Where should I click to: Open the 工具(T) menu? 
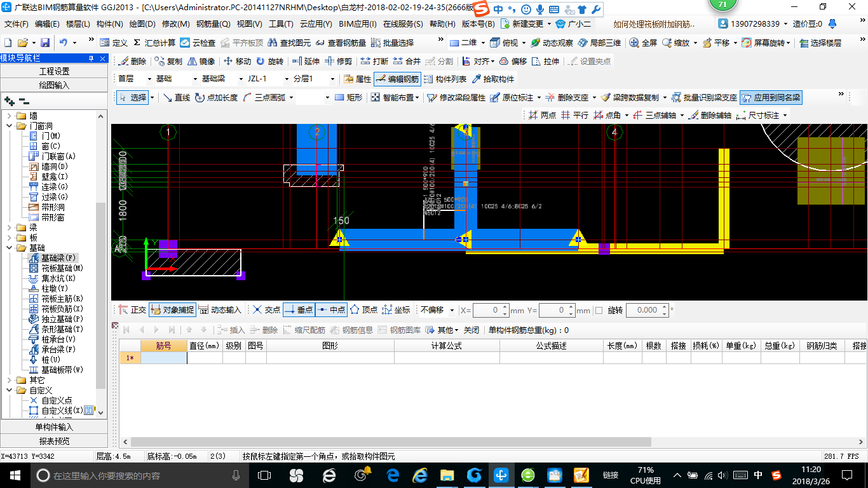(x=282, y=24)
